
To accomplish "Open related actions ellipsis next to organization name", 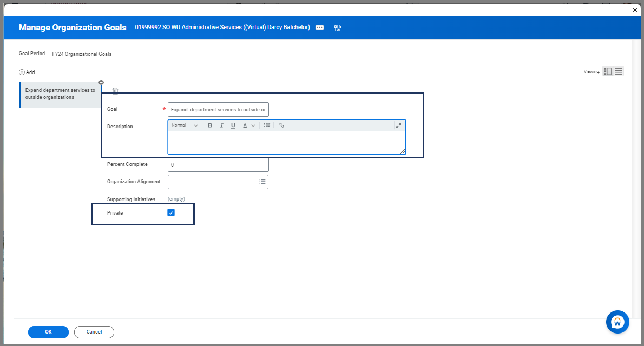I will [319, 28].
